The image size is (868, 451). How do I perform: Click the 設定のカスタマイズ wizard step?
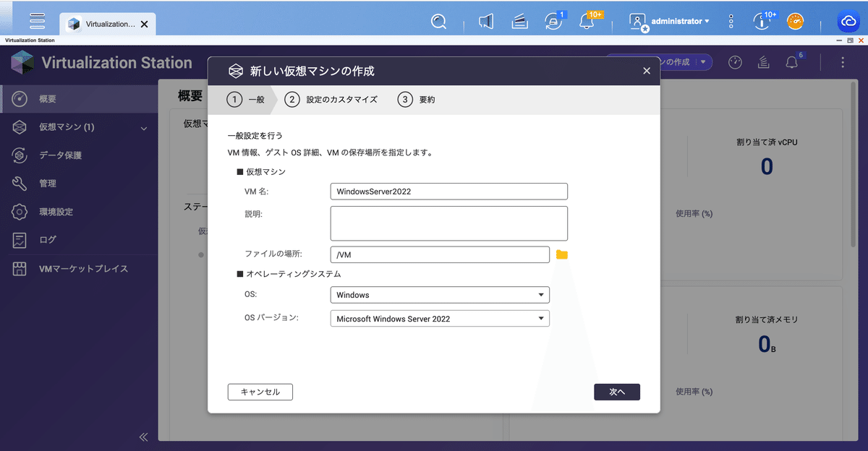click(x=331, y=100)
